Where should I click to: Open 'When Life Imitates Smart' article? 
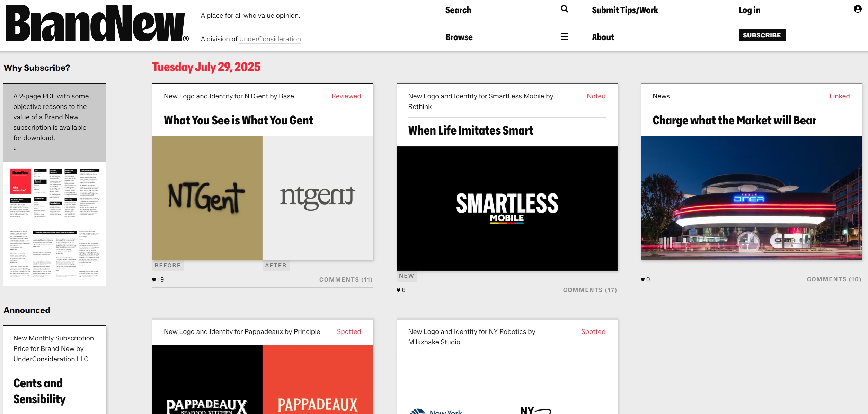point(470,130)
